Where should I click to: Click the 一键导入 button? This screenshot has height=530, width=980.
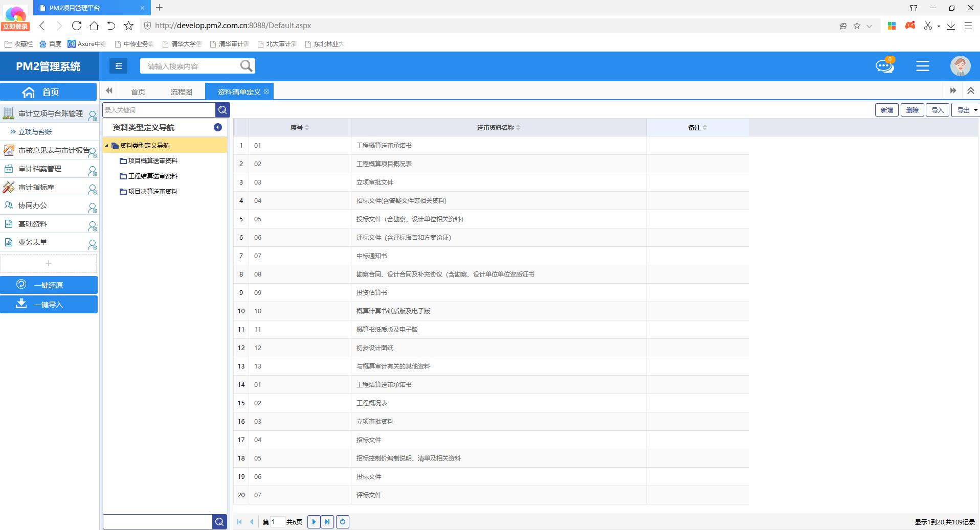click(x=49, y=305)
